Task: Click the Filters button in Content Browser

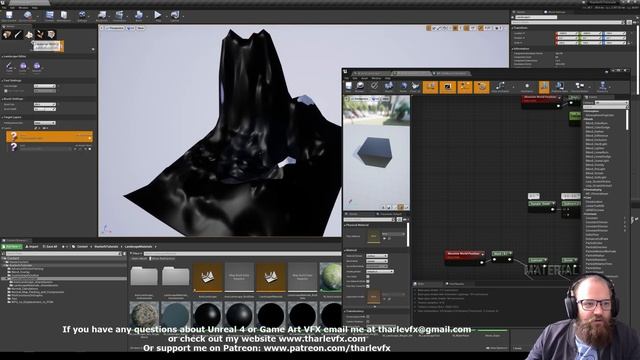Action: (136, 253)
